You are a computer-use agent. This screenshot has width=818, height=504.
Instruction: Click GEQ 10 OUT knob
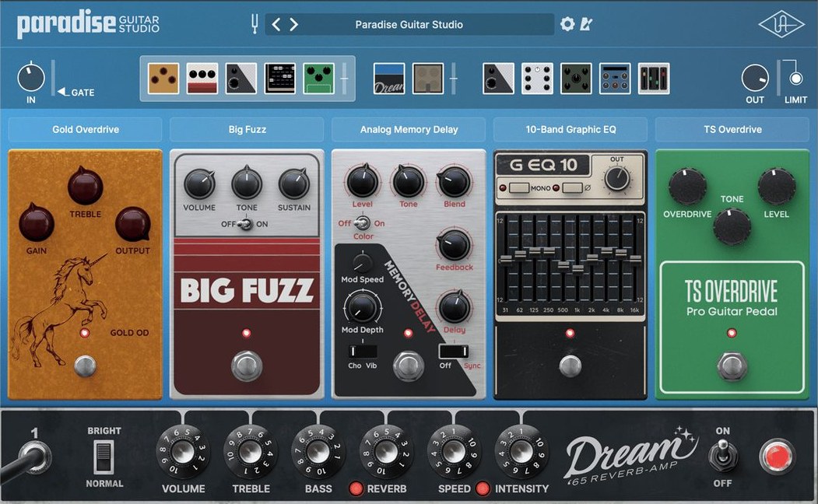coord(617,178)
